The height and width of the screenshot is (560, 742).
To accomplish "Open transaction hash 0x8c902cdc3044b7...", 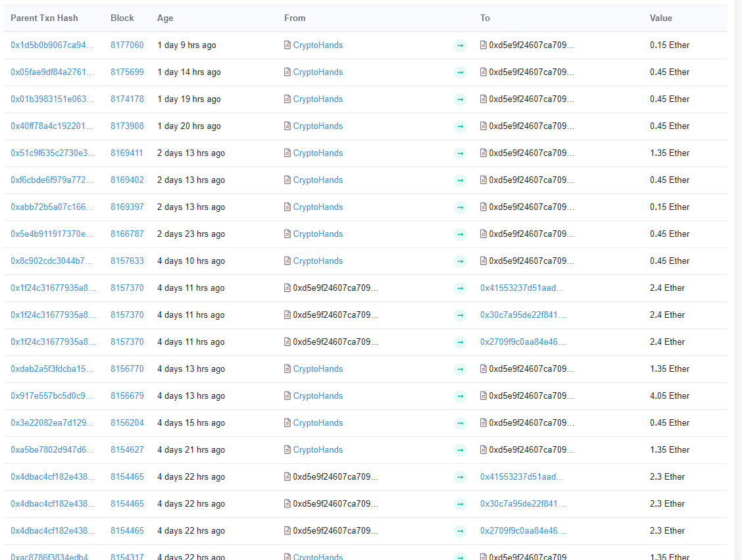I will click(x=51, y=261).
